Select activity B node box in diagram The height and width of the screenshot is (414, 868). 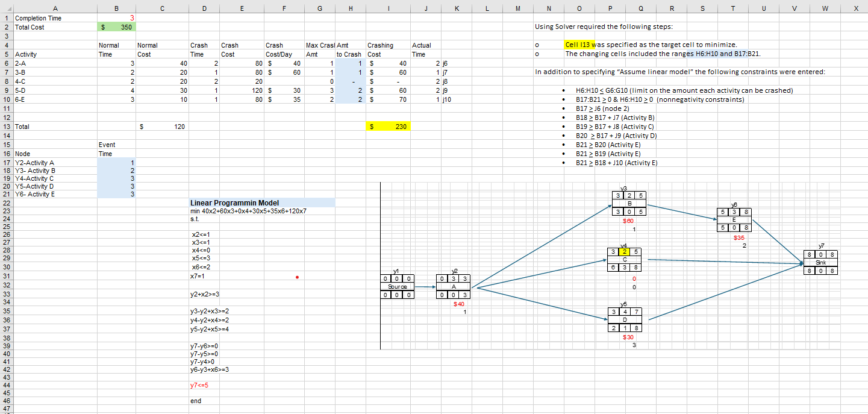pyautogui.click(x=628, y=204)
